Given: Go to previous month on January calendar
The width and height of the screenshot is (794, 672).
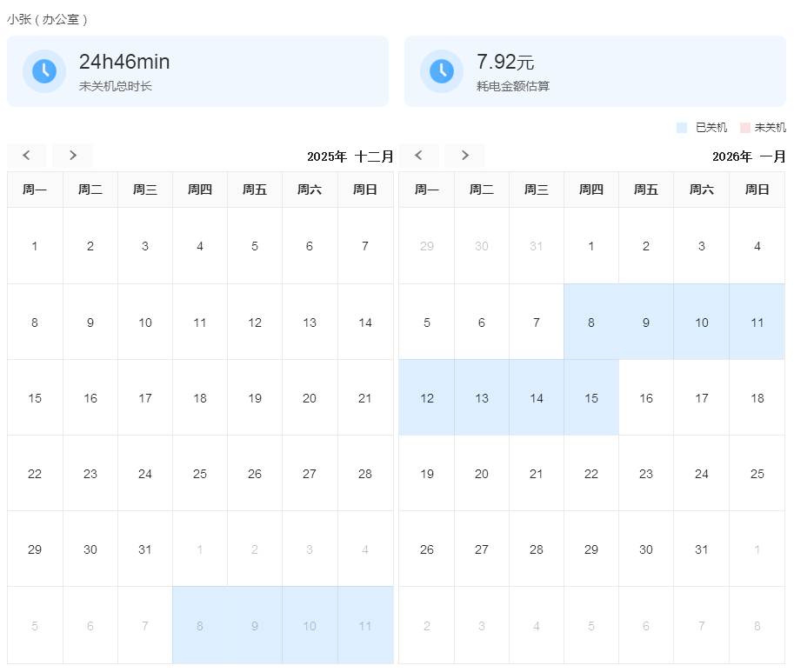Looking at the screenshot, I should click(x=419, y=156).
